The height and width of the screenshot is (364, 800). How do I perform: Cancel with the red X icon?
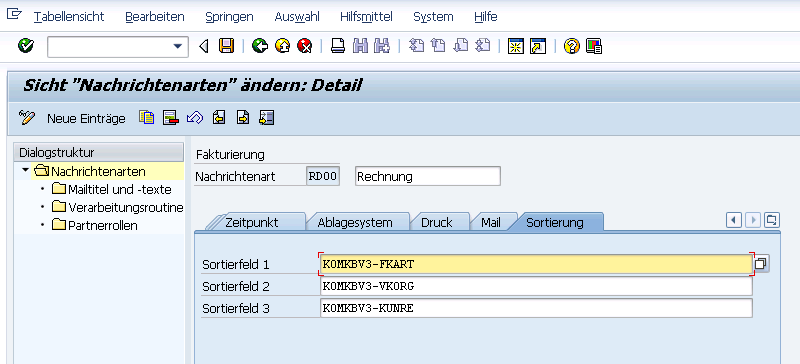305,46
